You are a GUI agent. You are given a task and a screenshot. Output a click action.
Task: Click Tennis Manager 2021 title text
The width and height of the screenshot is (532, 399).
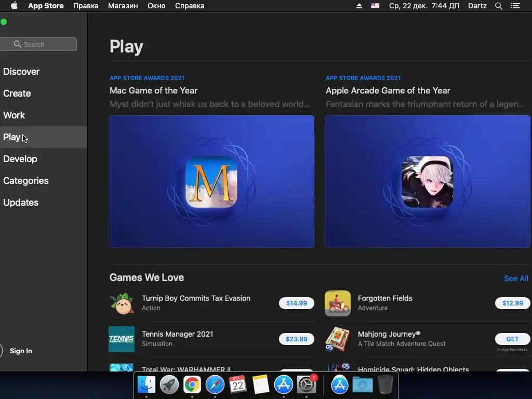tap(178, 334)
